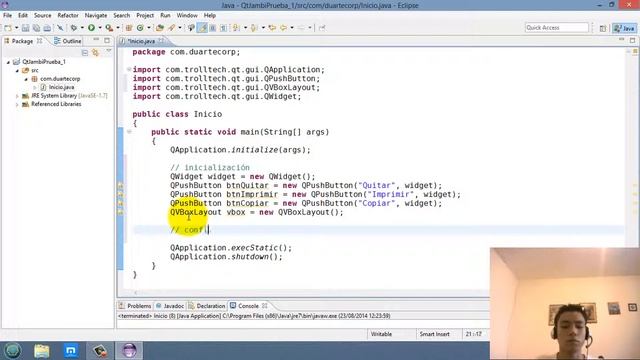Toggle Link with Editor in Package Explorer
The height and width of the screenshot is (360, 640).
(x=96, y=52)
